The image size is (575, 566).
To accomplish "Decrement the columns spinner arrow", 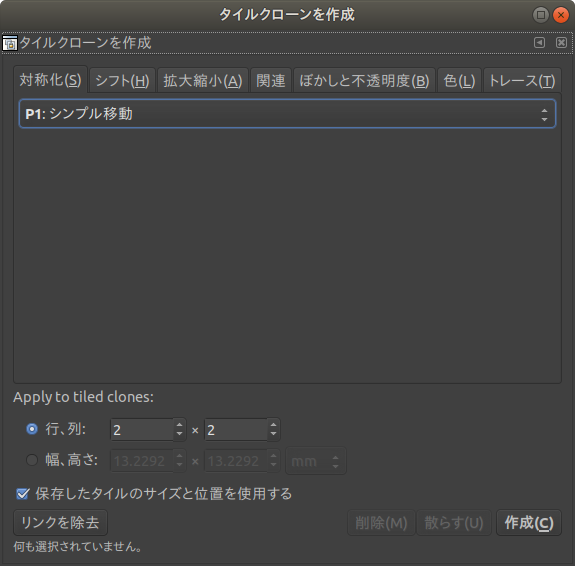I will [x=273, y=434].
